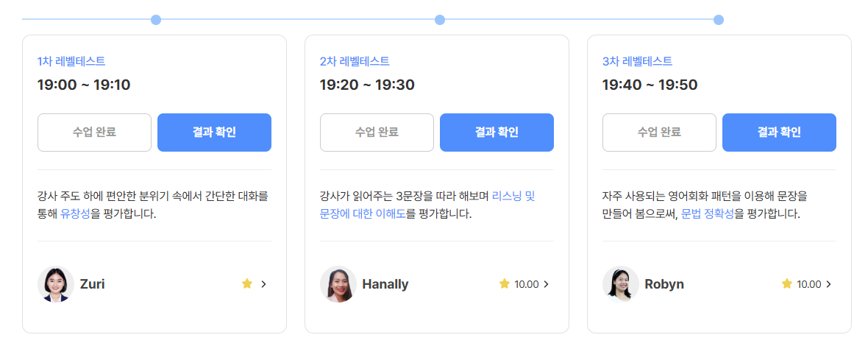Open Zuri's profile photo

click(x=56, y=284)
